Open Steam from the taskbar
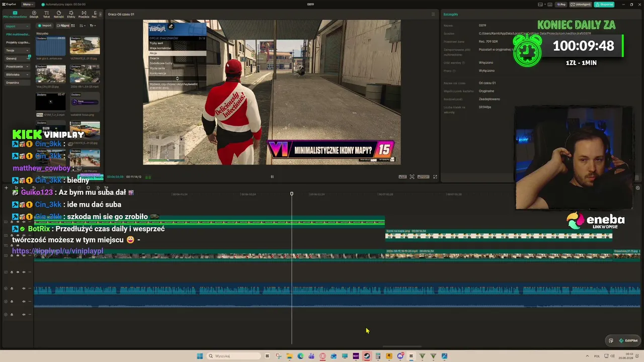The width and height of the screenshot is (644, 362). pos(367,356)
